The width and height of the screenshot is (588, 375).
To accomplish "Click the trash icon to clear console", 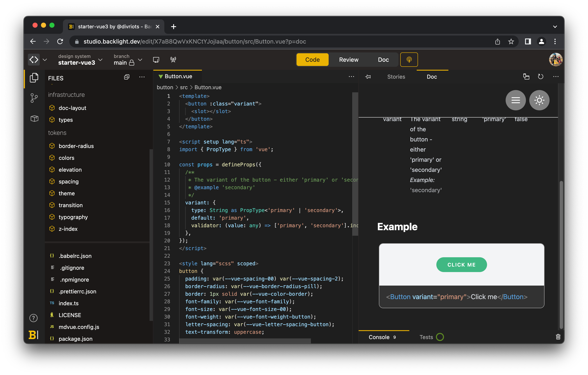I will [x=558, y=337].
